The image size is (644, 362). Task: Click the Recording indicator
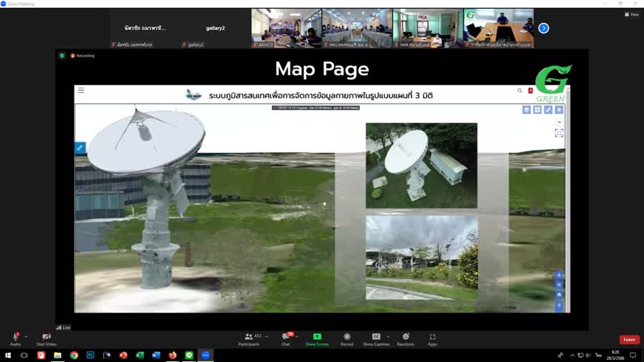coord(82,56)
